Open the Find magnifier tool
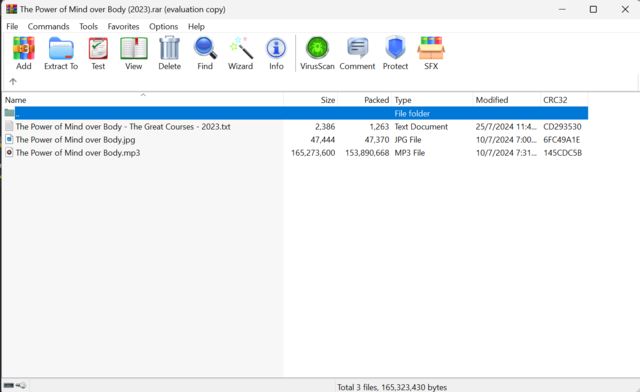The image size is (640, 392). (x=205, y=53)
